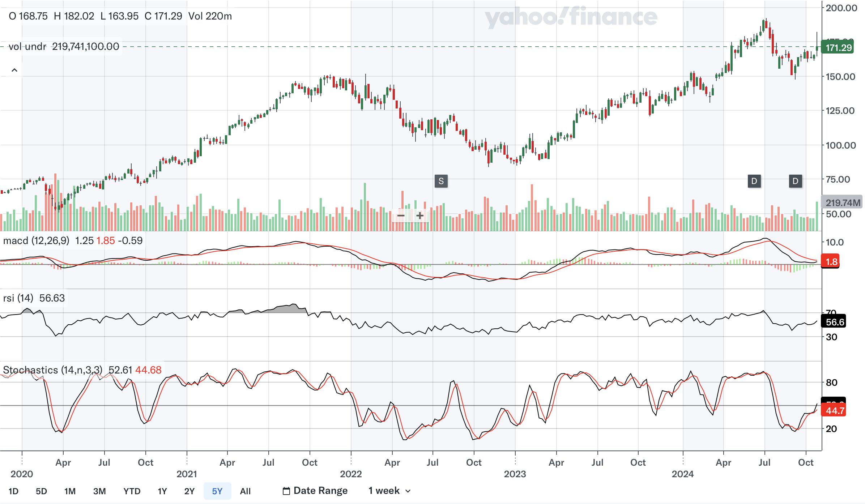Viewport: 865px width, 504px height.
Task: Select the highlighted 5Y range
Action: coord(217,491)
